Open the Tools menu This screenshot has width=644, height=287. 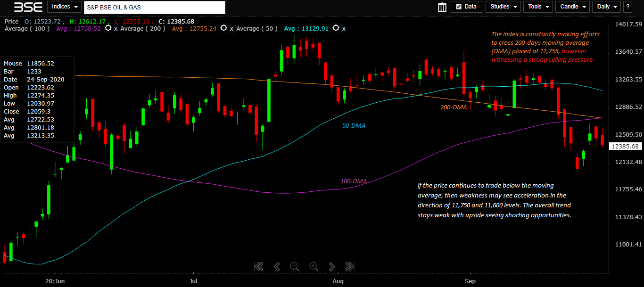[x=538, y=7]
